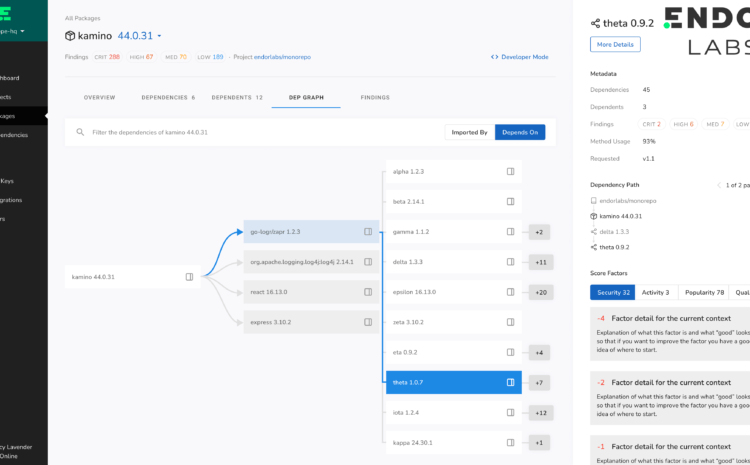Viewport: 750px width, 465px height.
Task: Expand the +11 dependencies of delta
Action: point(541,262)
